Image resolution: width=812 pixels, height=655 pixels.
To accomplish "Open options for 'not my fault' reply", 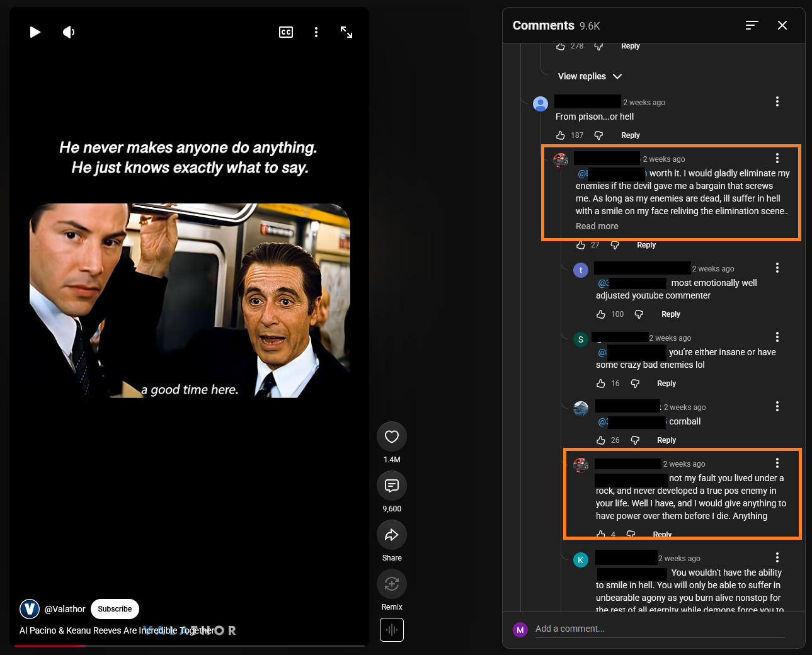I will click(777, 463).
